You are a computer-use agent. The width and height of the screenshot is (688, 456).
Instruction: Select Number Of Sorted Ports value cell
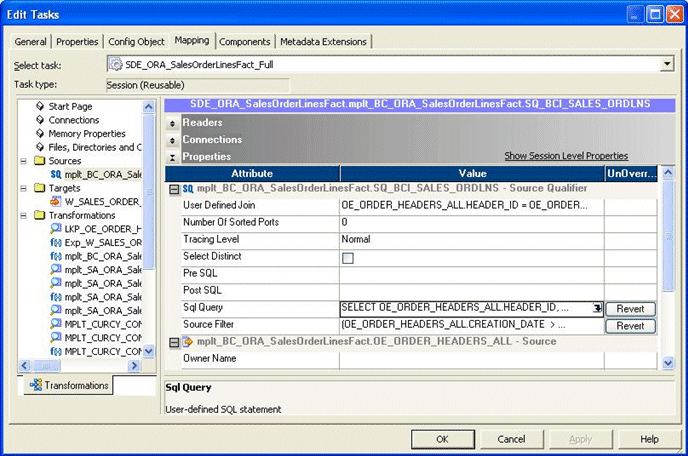click(x=472, y=223)
